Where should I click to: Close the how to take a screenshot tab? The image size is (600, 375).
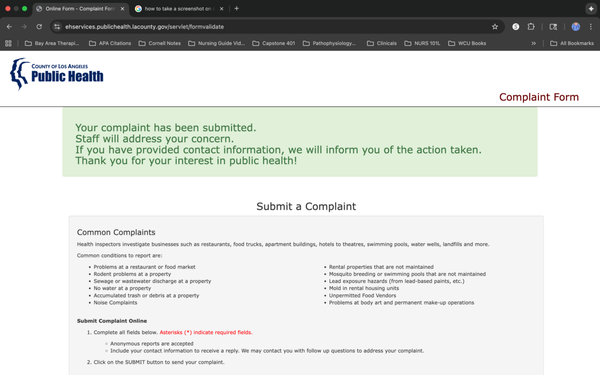click(x=222, y=9)
